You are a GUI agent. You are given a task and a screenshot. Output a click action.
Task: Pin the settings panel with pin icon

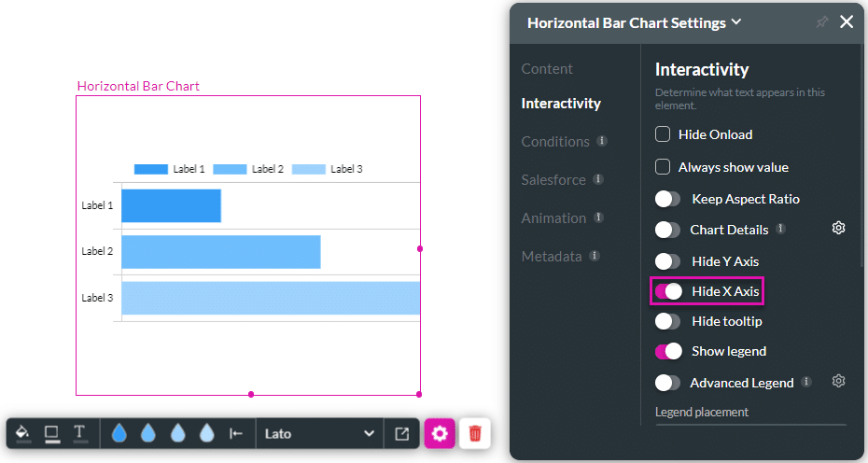[821, 22]
